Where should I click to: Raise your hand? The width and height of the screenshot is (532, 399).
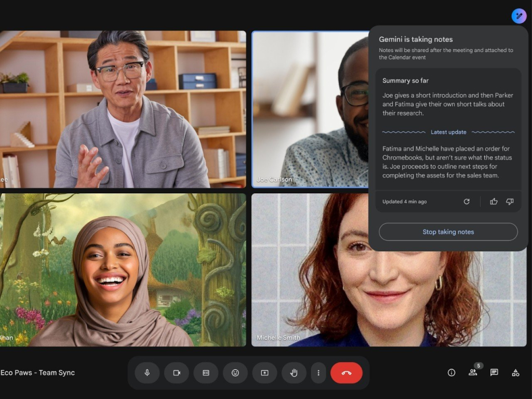(294, 373)
